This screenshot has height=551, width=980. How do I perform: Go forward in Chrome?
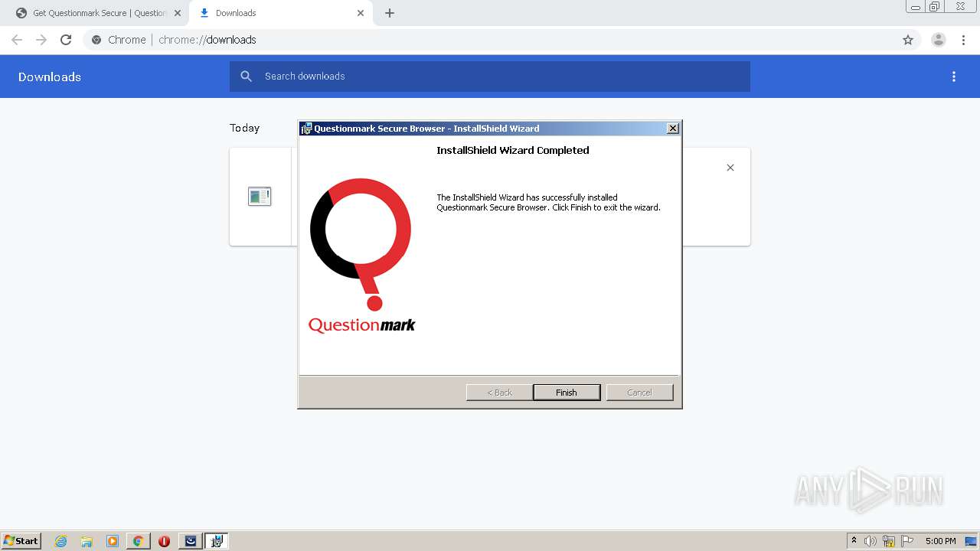(41, 40)
